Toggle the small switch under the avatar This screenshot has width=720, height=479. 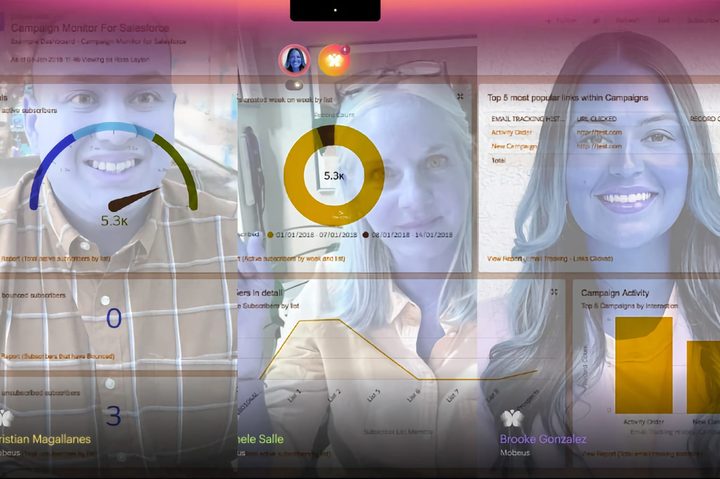coord(295,85)
